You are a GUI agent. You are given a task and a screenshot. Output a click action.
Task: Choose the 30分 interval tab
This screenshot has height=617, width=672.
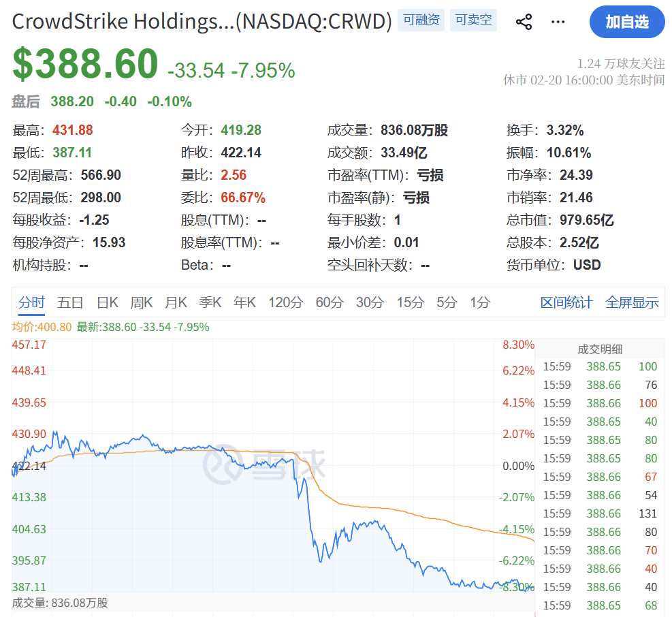(x=370, y=302)
